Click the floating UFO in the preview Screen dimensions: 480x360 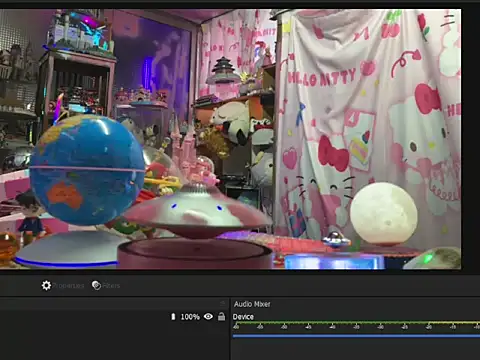click(197, 212)
